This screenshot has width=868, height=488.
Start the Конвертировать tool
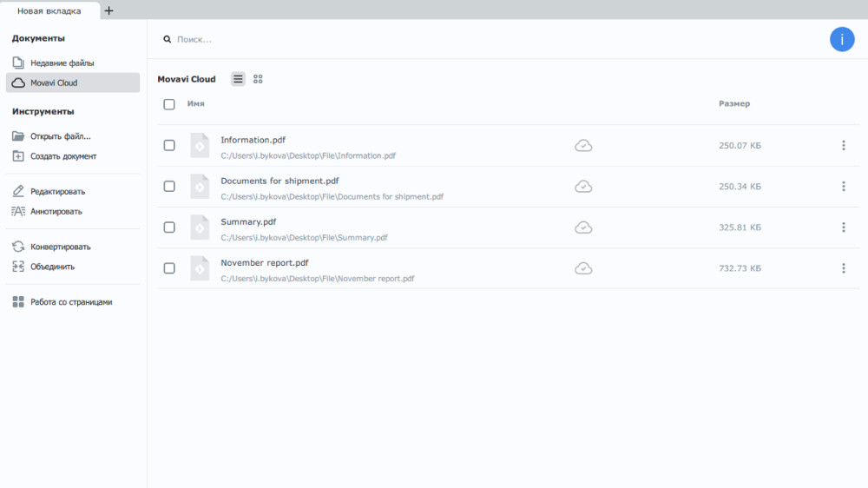[73, 247]
